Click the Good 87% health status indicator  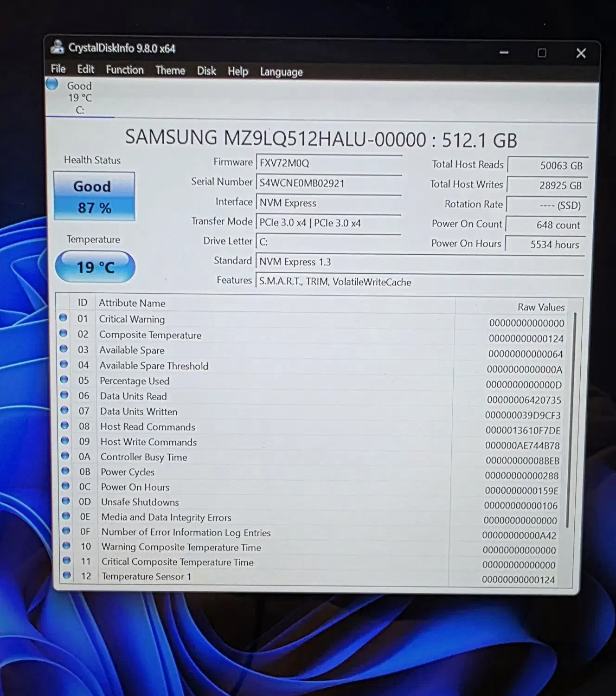94,196
